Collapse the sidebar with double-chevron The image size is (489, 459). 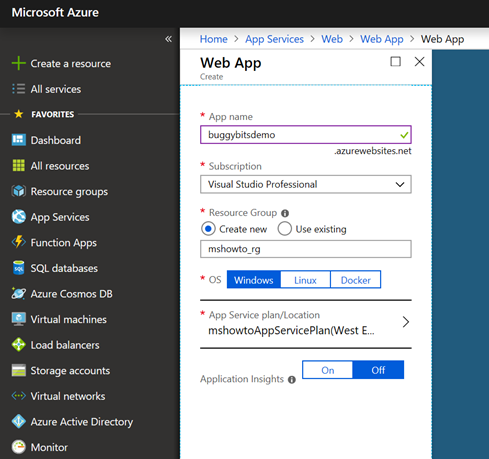click(169, 39)
